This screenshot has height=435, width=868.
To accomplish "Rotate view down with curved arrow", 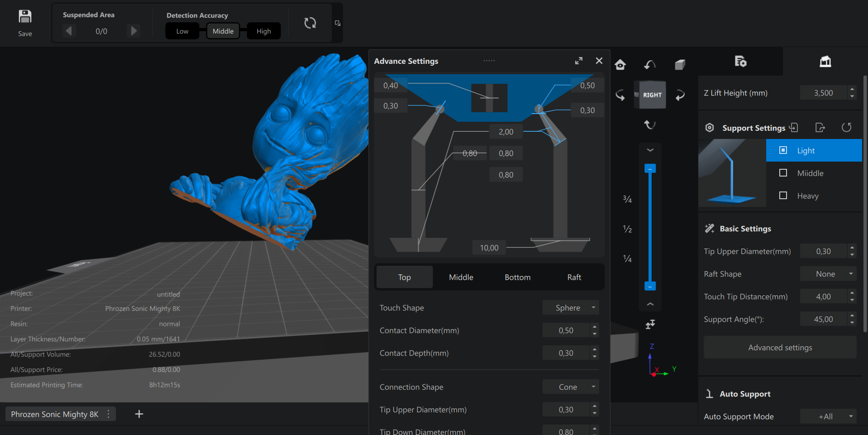I will (x=650, y=124).
